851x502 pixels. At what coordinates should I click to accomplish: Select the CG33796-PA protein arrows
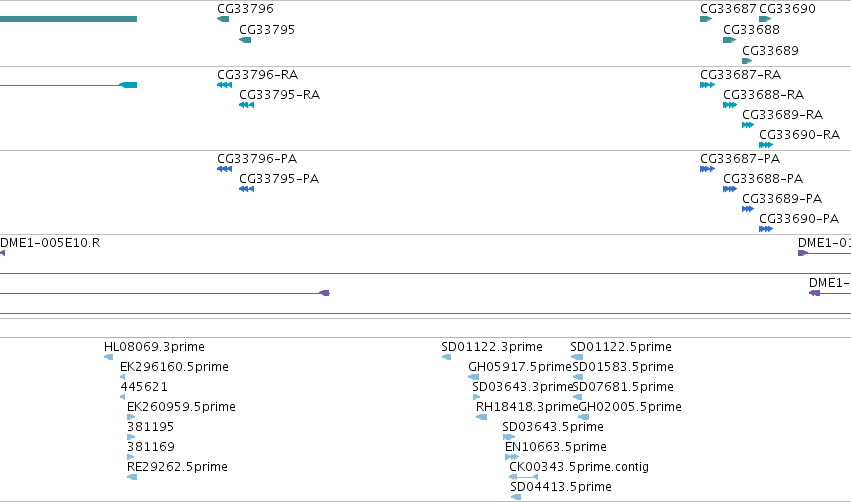225,169
